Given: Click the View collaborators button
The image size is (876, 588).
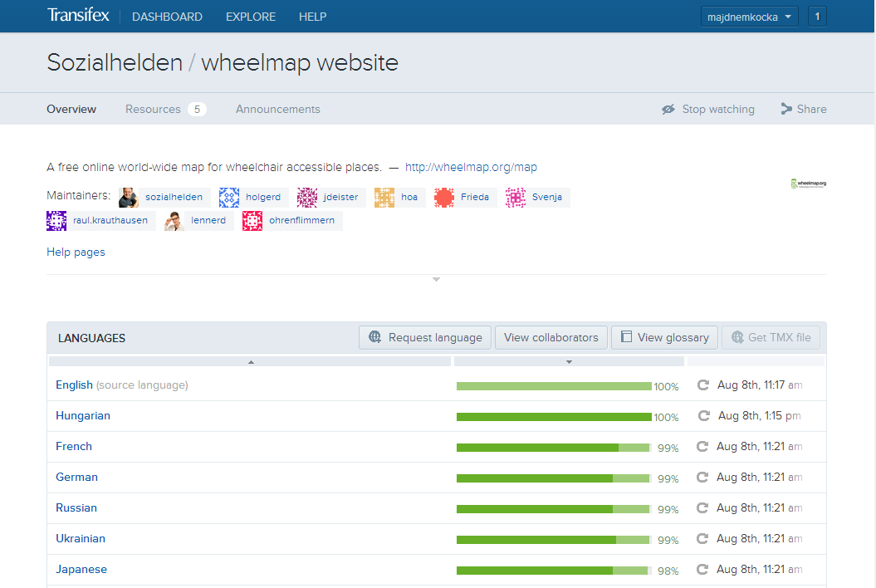Looking at the screenshot, I should click(551, 337).
